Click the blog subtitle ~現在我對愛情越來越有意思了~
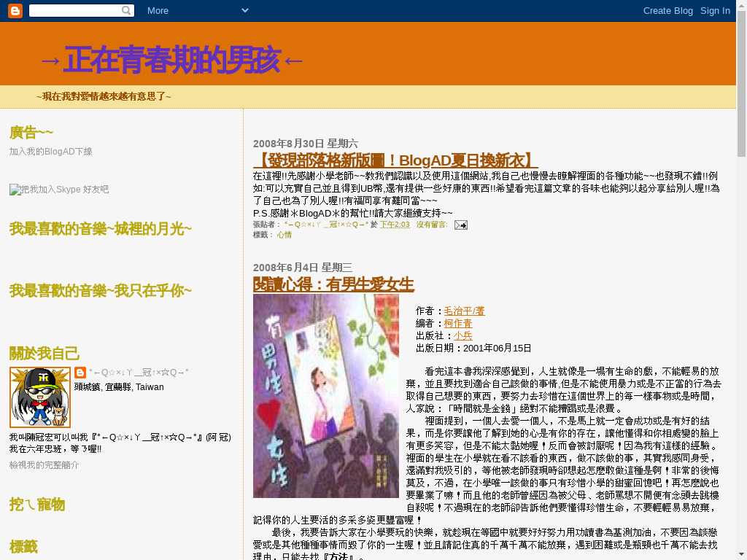 (104, 96)
